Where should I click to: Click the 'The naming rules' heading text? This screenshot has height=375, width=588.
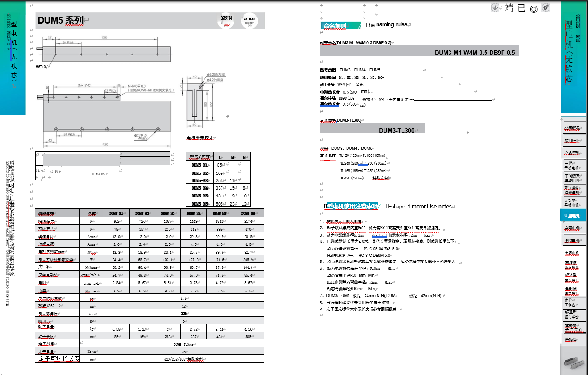(x=386, y=25)
